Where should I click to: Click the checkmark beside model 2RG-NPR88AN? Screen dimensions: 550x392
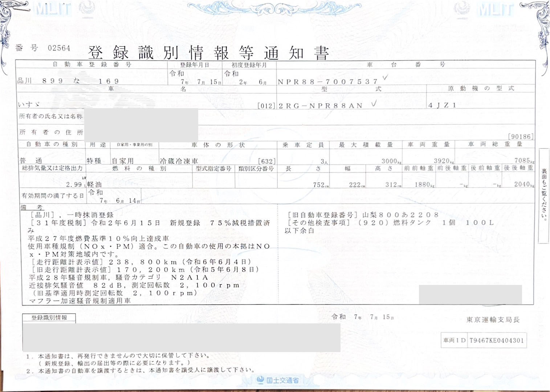tap(374, 104)
